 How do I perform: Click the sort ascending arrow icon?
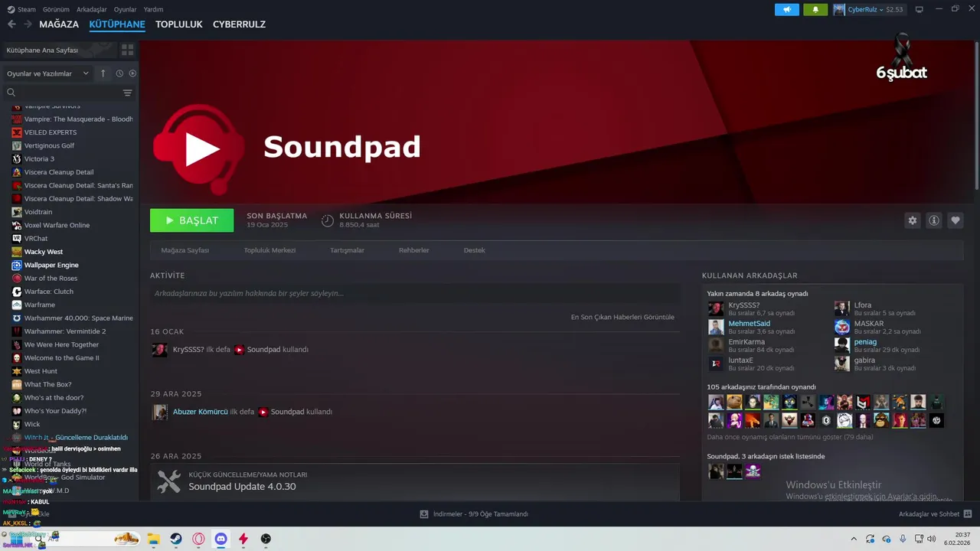pos(103,73)
